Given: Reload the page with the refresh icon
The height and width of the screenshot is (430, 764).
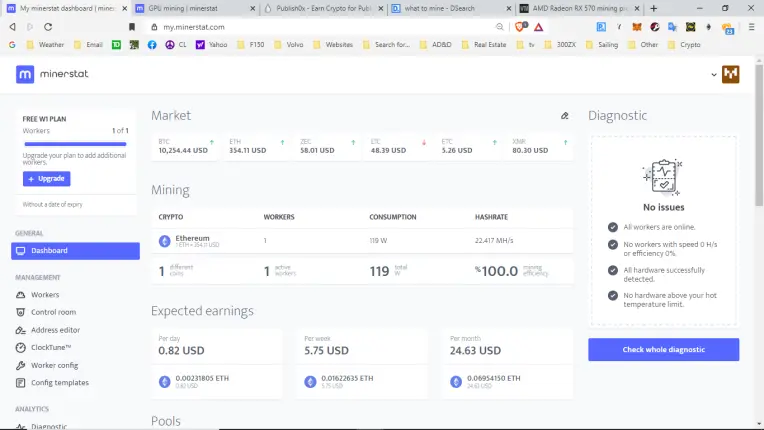Looking at the screenshot, I should (x=48, y=27).
